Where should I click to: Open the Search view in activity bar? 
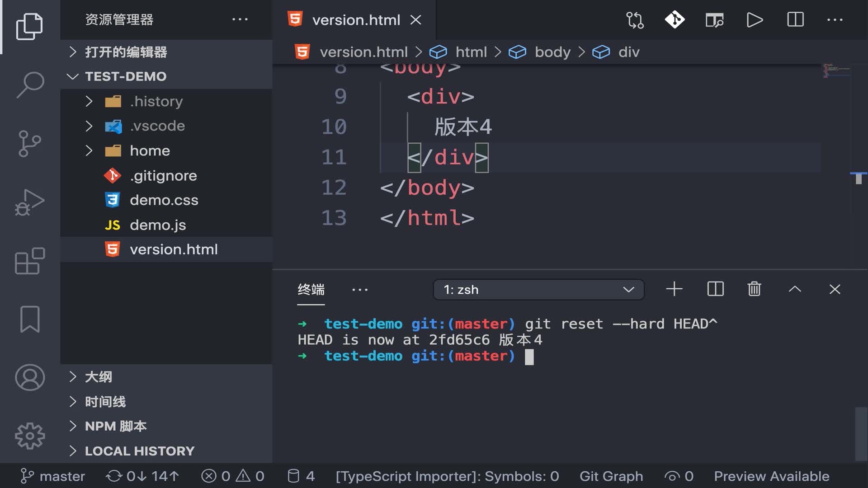tap(30, 84)
